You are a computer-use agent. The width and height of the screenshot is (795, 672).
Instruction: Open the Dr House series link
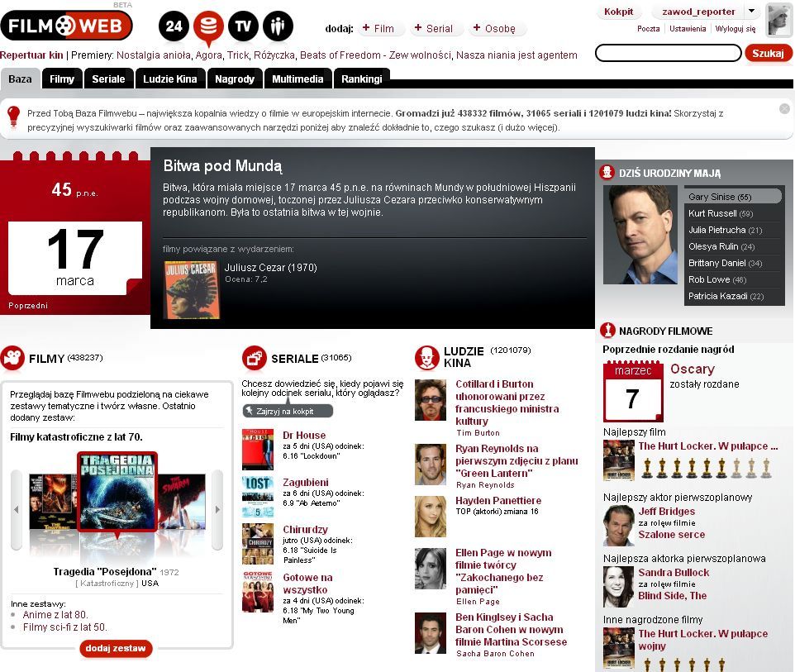(304, 435)
